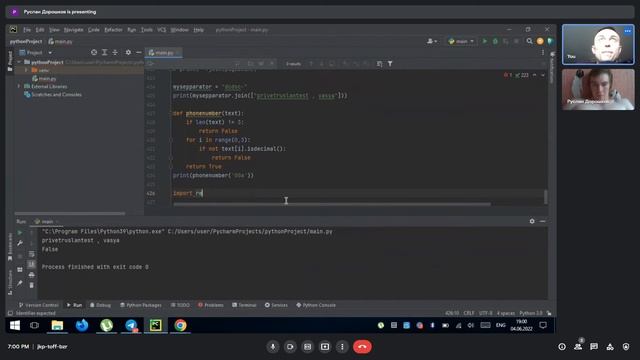
Task: Click the UTF-8 encoding status entry
Action: point(486,313)
